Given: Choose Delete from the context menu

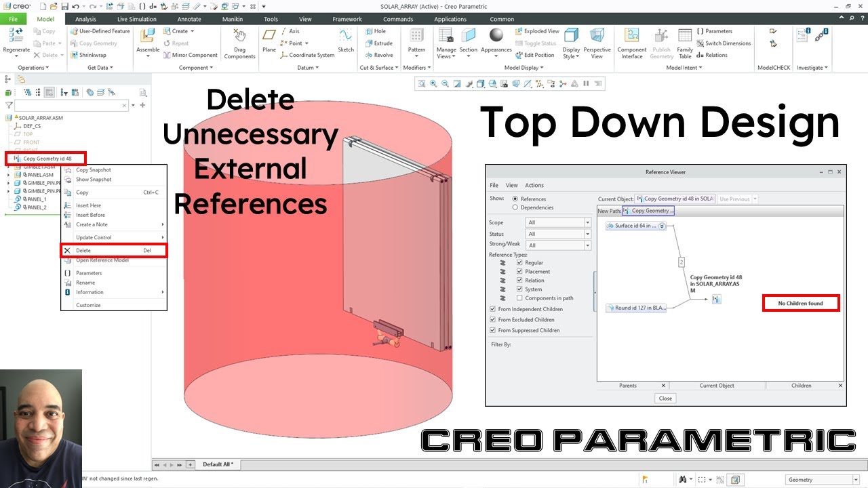Looking at the screenshot, I should pyautogui.click(x=113, y=250).
